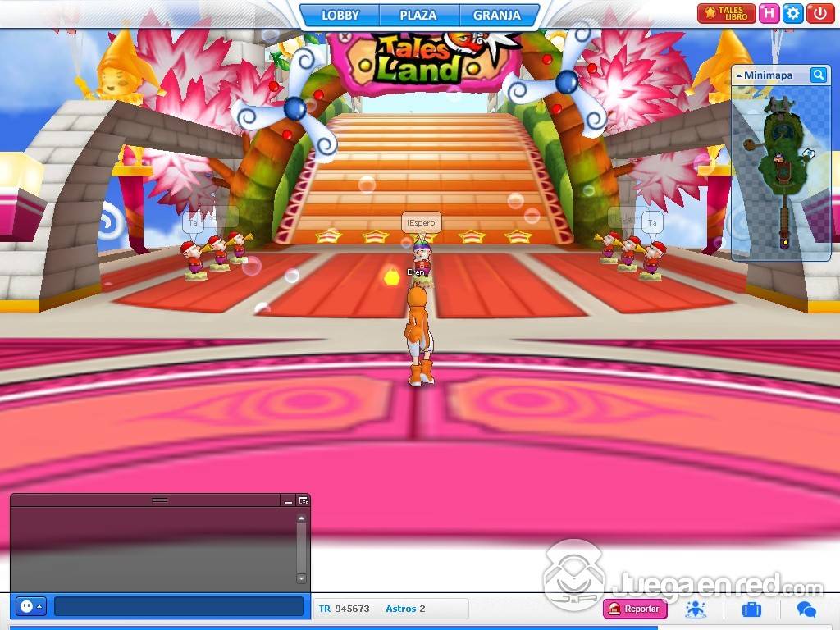Screen dimensions: 840x630
Task: Switch to the Plaza tab
Action: click(x=418, y=15)
